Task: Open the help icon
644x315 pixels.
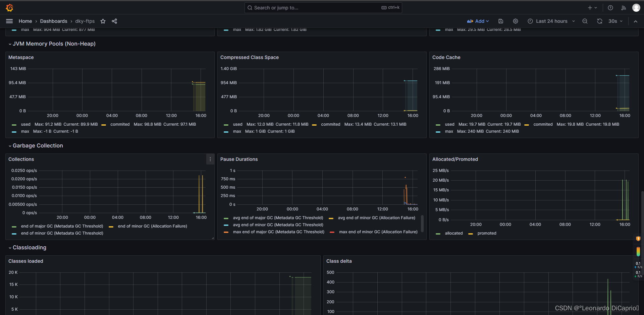Action: [610, 7]
